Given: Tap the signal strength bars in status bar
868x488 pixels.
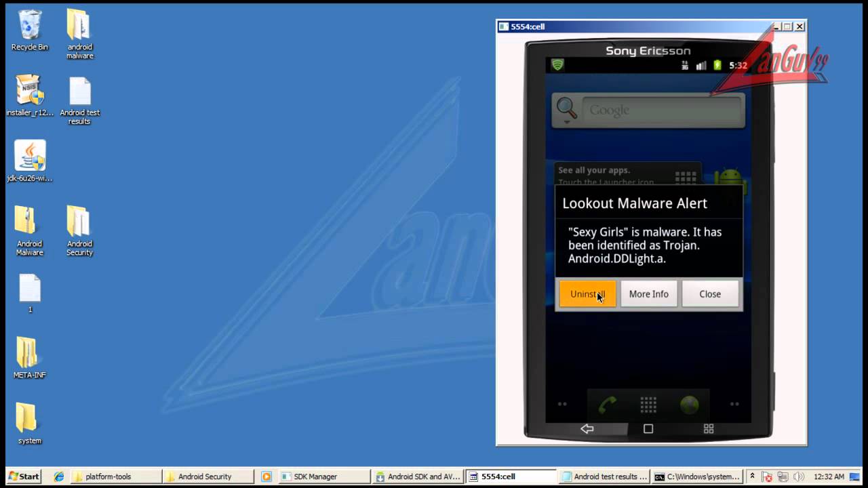Looking at the screenshot, I should [x=701, y=66].
